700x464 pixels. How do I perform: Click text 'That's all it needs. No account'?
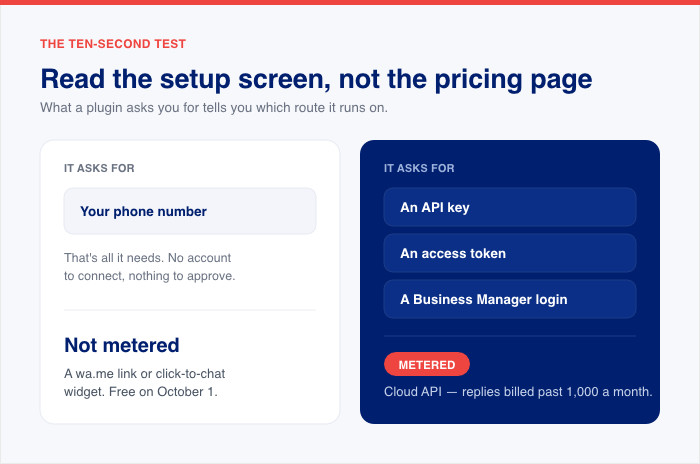click(x=148, y=258)
